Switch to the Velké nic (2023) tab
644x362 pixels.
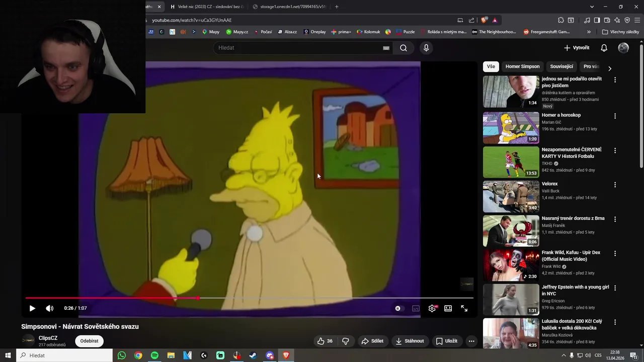[x=207, y=7]
